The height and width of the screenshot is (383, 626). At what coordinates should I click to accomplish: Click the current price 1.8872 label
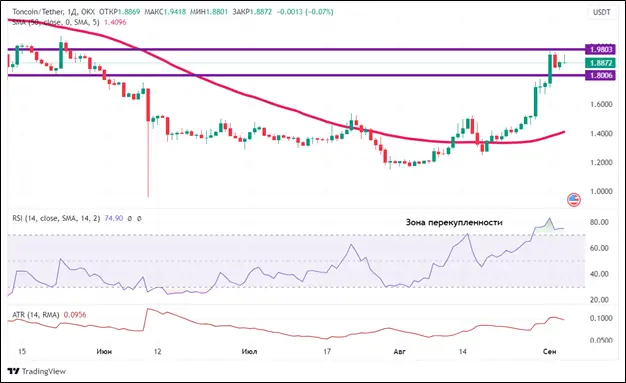click(x=600, y=63)
